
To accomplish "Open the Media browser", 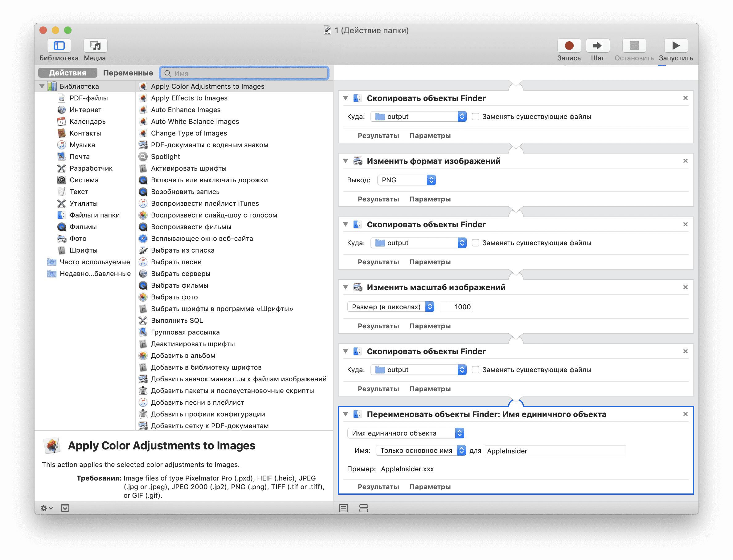I will 95,46.
